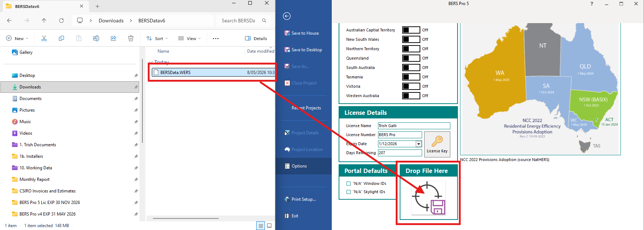This screenshot has height=230, width=644.
Task: Open Recent Projects in BERS sidebar
Action: coord(306,108)
